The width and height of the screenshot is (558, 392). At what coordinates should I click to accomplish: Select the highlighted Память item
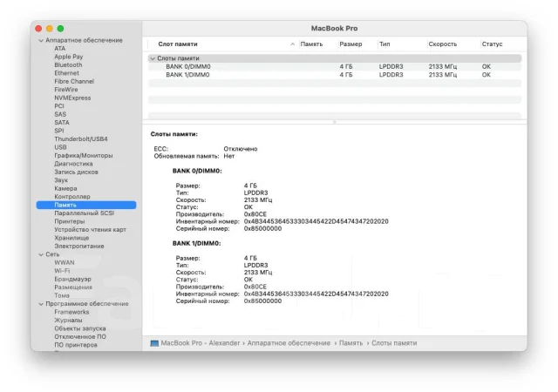click(x=86, y=205)
